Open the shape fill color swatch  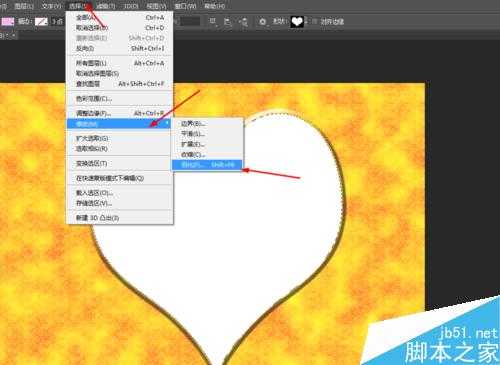pos(8,22)
